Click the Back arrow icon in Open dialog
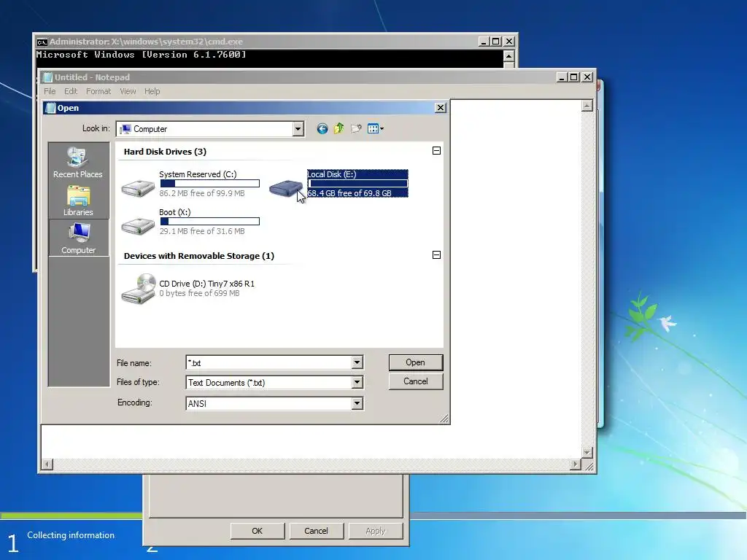The image size is (747, 560). (322, 128)
